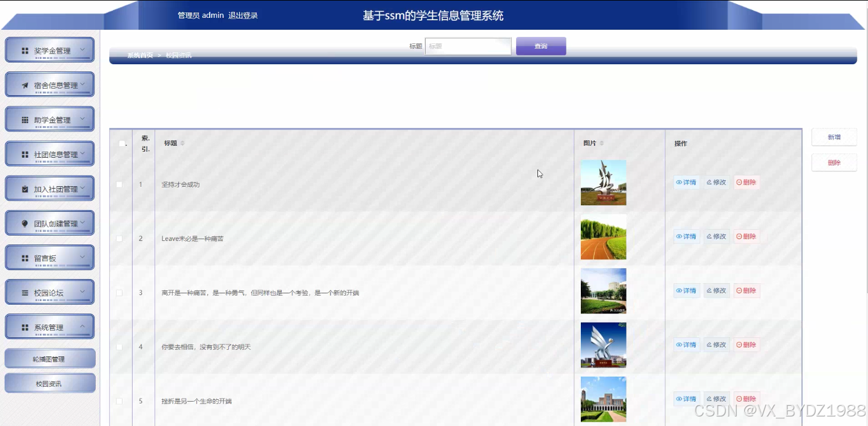Expand the 加入社团管理 menu chevron
The image size is (868, 426).
click(x=83, y=187)
